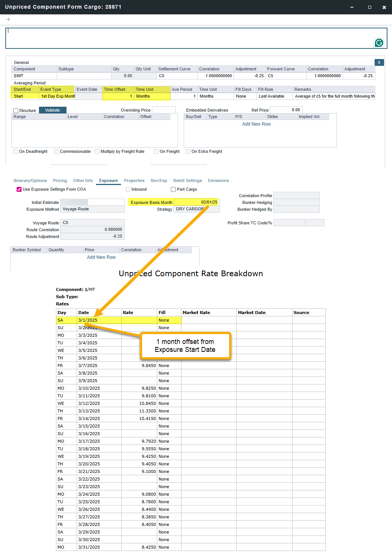The height and width of the screenshot is (560, 392).
Task: Edit Route Adjustment -0.25 field
Action: point(92,236)
